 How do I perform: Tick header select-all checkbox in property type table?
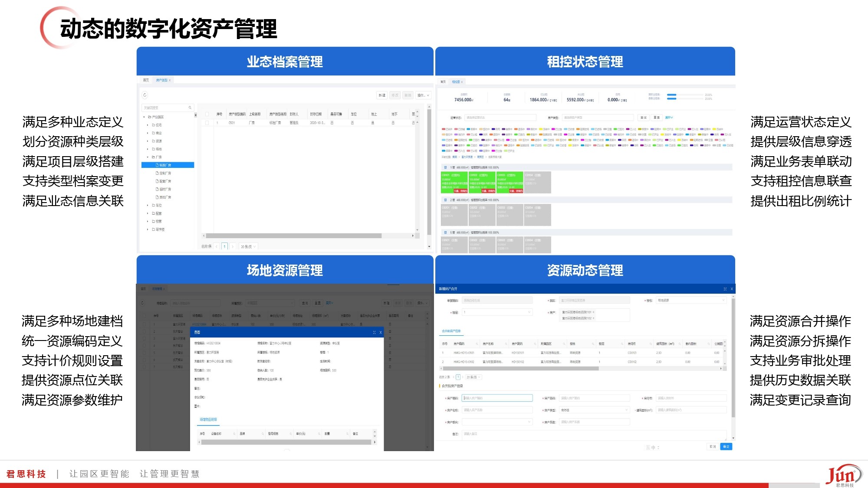point(207,114)
